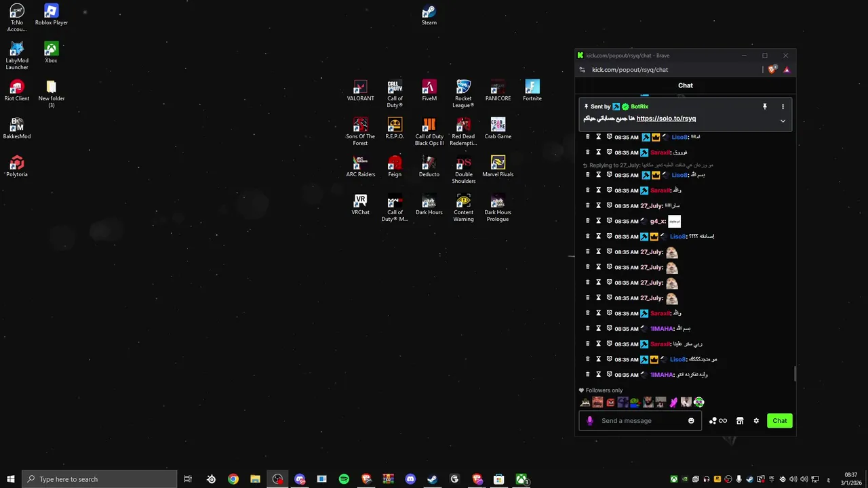Select the VRChat desktop icon

(360, 205)
